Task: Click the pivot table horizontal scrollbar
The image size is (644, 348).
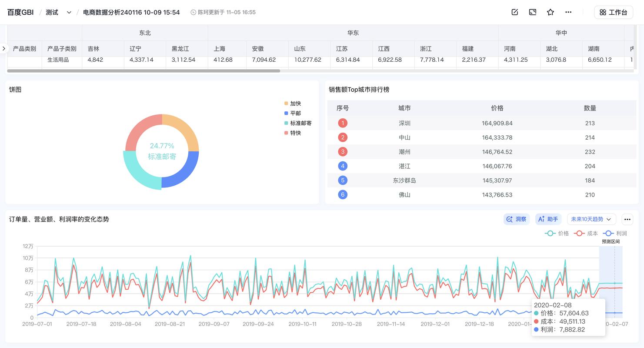Action: click(144, 70)
